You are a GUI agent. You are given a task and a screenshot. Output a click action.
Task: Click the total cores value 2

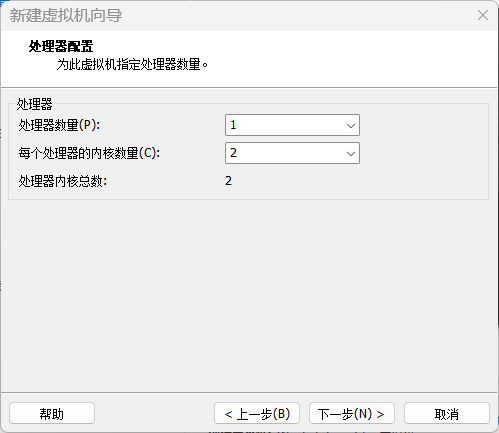click(x=228, y=181)
